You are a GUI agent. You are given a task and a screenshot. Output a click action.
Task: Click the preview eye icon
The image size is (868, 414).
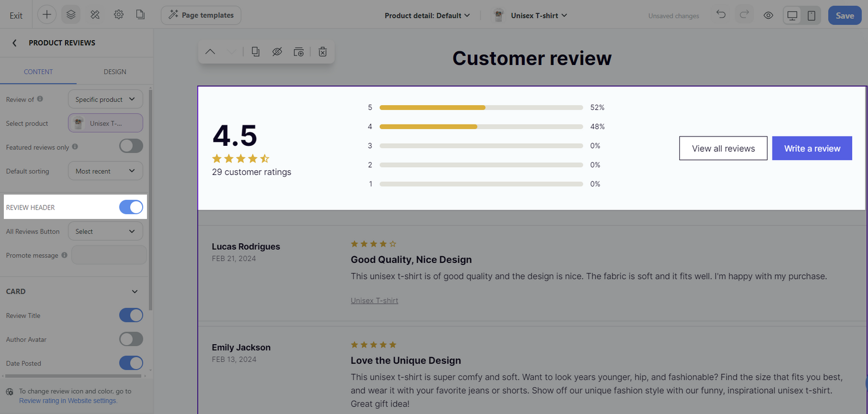pyautogui.click(x=768, y=15)
